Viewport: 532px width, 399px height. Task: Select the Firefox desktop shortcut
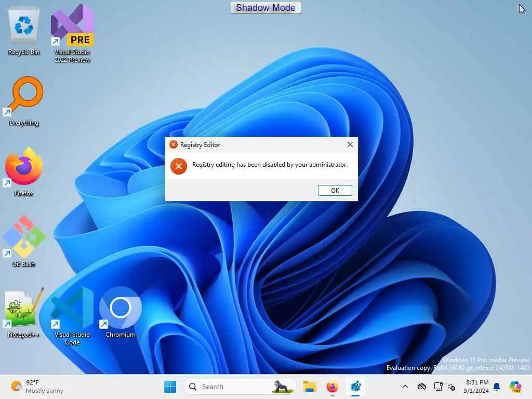[24, 172]
